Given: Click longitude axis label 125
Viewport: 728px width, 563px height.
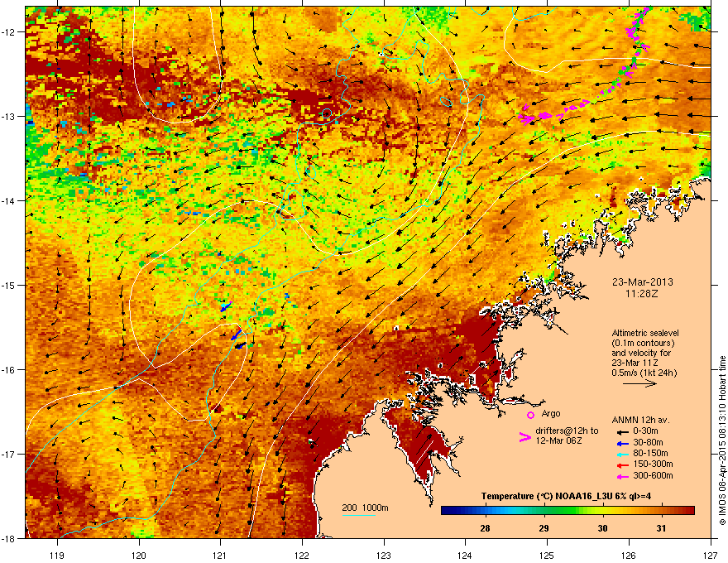Looking at the screenshot, I should coord(547,555).
